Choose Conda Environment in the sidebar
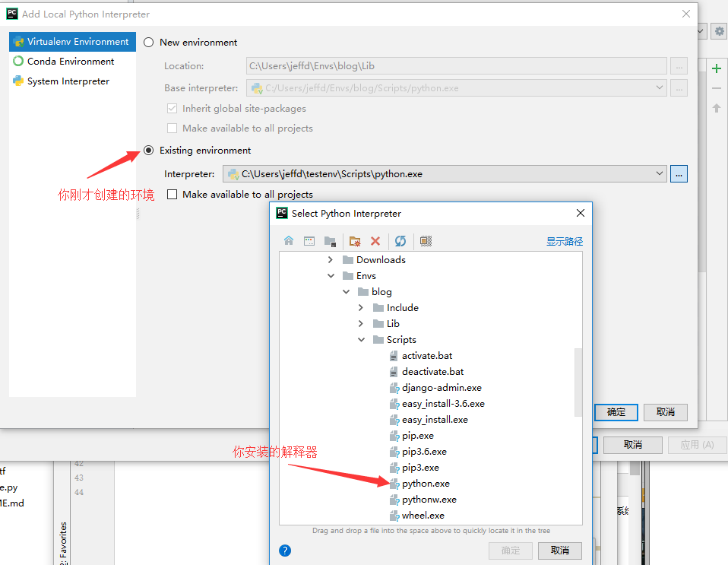Viewport: 728px width, 565px height. (x=72, y=62)
